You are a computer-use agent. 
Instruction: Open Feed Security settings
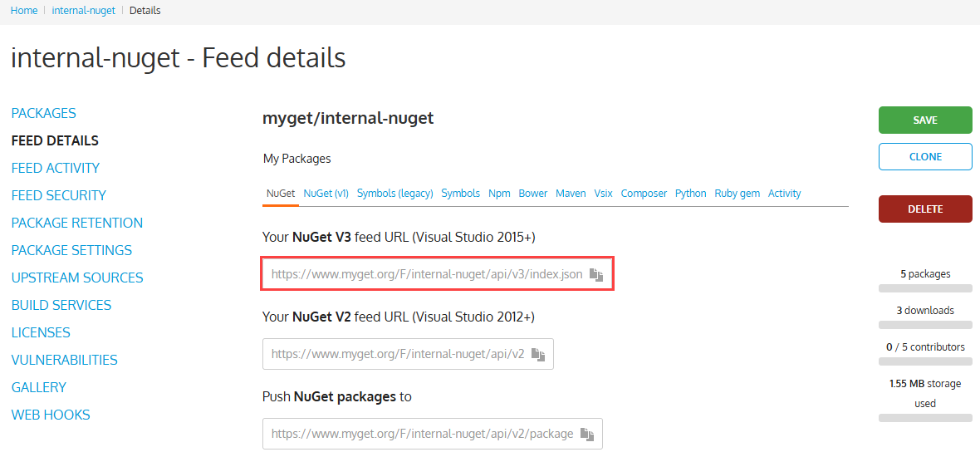[59, 196]
